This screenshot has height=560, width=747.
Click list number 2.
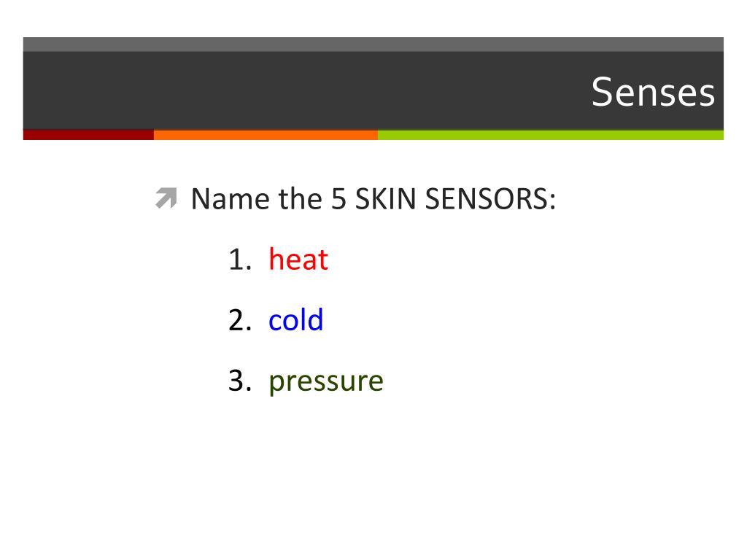click(x=240, y=320)
